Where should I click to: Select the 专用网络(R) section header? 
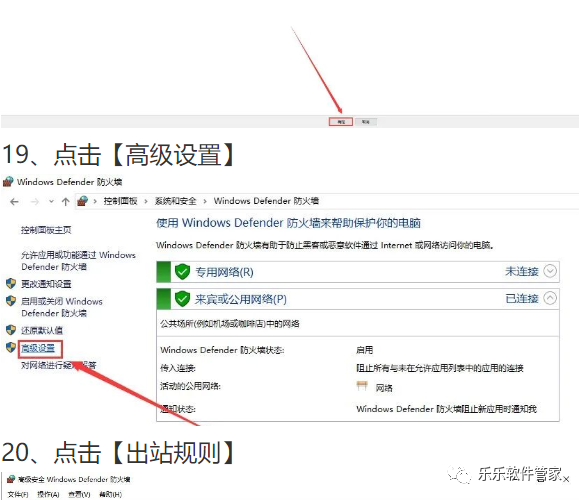coord(358,272)
